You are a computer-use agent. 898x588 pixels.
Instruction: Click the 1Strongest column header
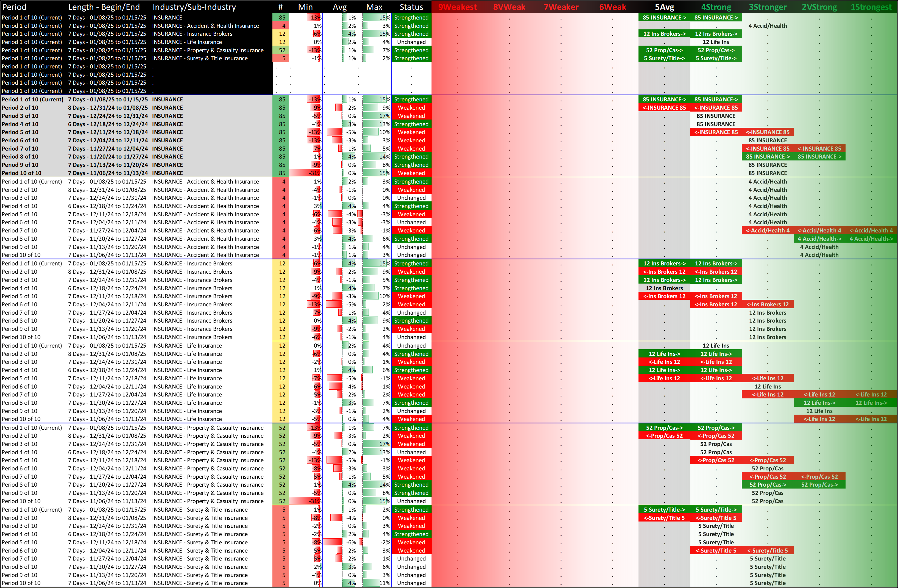(x=871, y=7)
